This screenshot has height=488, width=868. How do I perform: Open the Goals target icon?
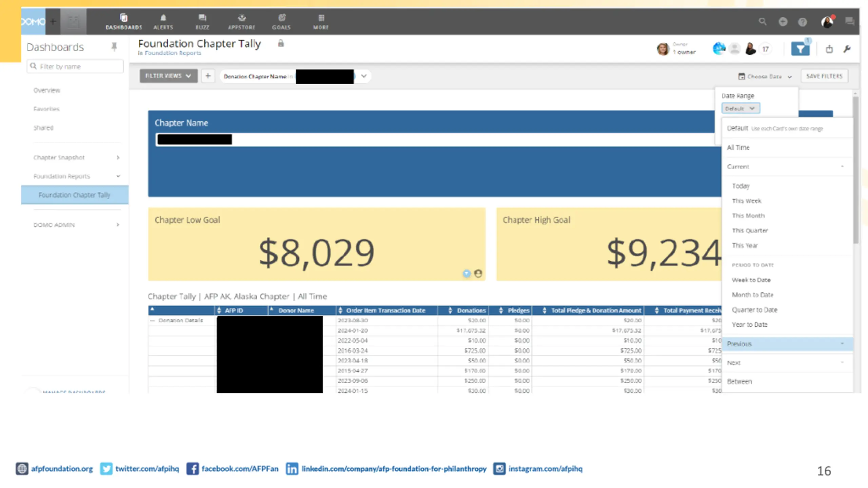[x=281, y=18]
